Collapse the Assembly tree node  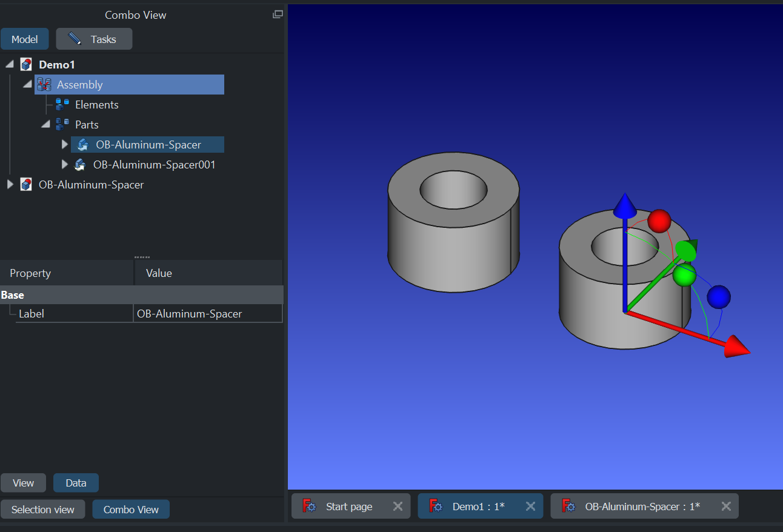[27, 85]
